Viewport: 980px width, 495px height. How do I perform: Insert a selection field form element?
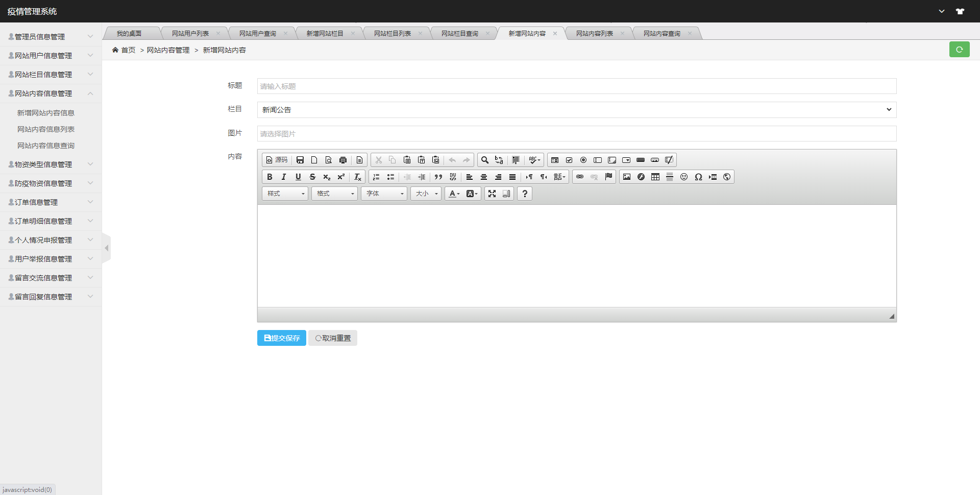point(626,160)
